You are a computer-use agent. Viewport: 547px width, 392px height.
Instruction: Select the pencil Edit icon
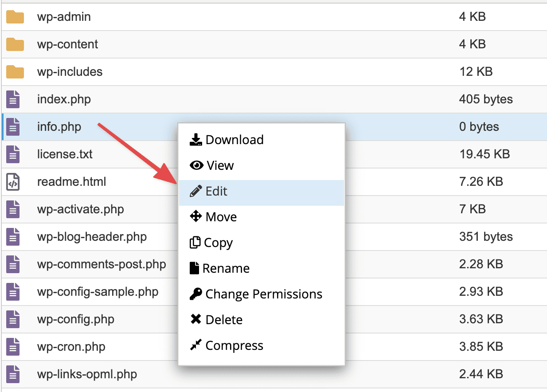pyautogui.click(x=195, y=191)
